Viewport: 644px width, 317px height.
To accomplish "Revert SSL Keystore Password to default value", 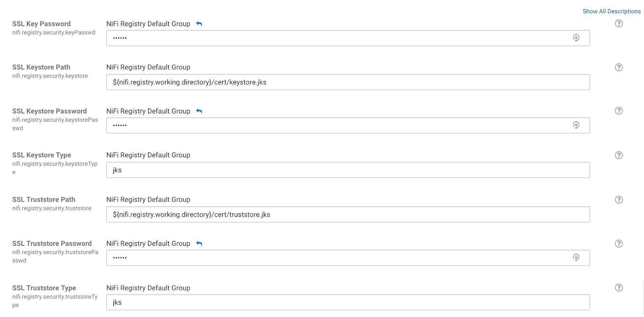I will (199, 111).
